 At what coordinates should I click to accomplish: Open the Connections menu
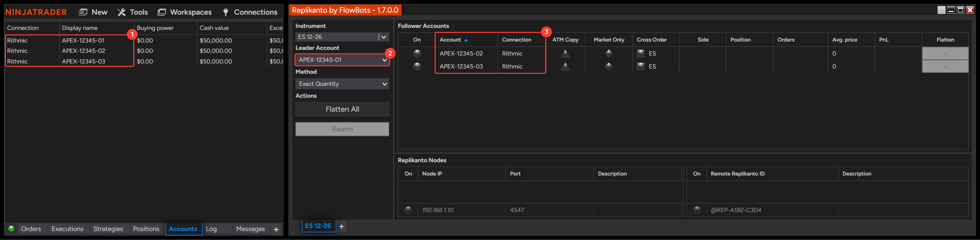point(250,12)
